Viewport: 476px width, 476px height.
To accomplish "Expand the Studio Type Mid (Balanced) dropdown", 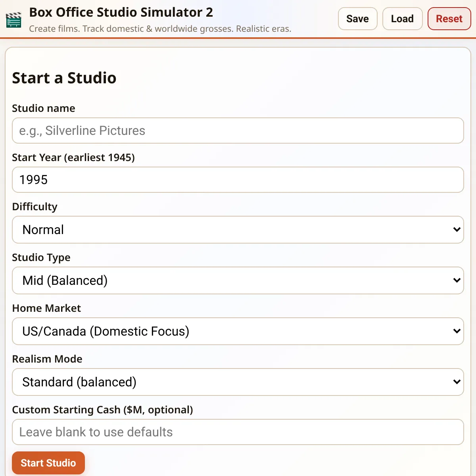I will click(238, 280).
